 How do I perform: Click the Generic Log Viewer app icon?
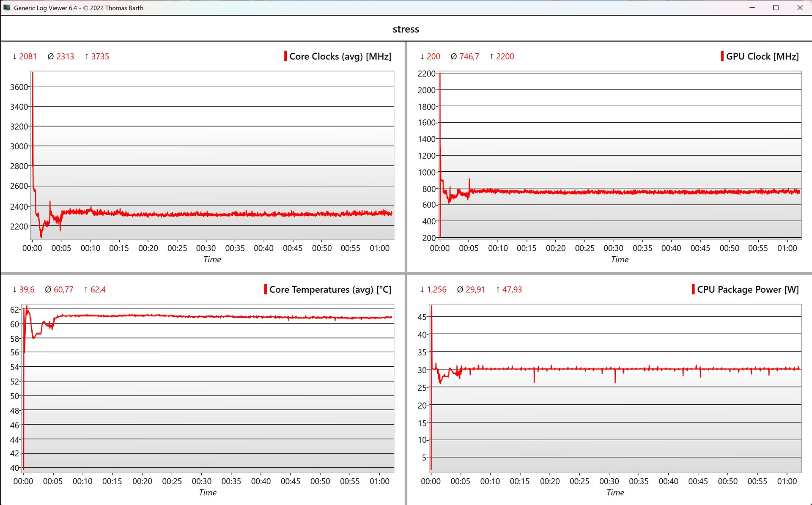point(7,8)
